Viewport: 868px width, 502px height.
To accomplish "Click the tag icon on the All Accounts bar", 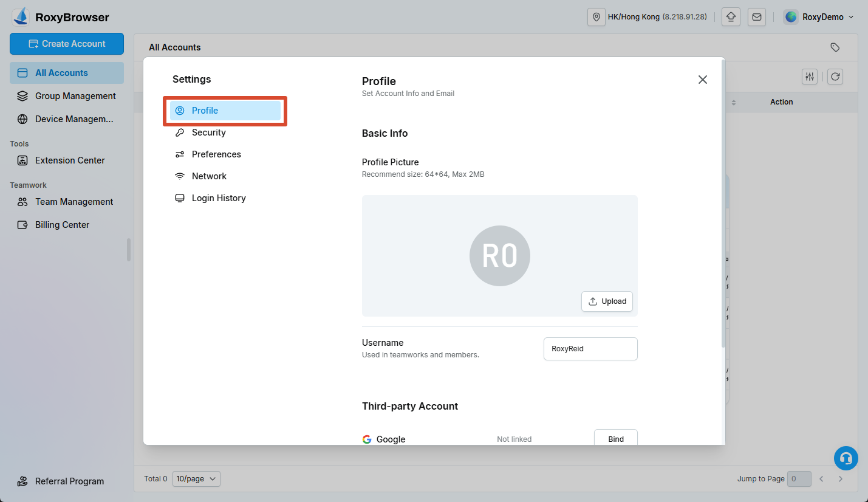I will [835, 47].
